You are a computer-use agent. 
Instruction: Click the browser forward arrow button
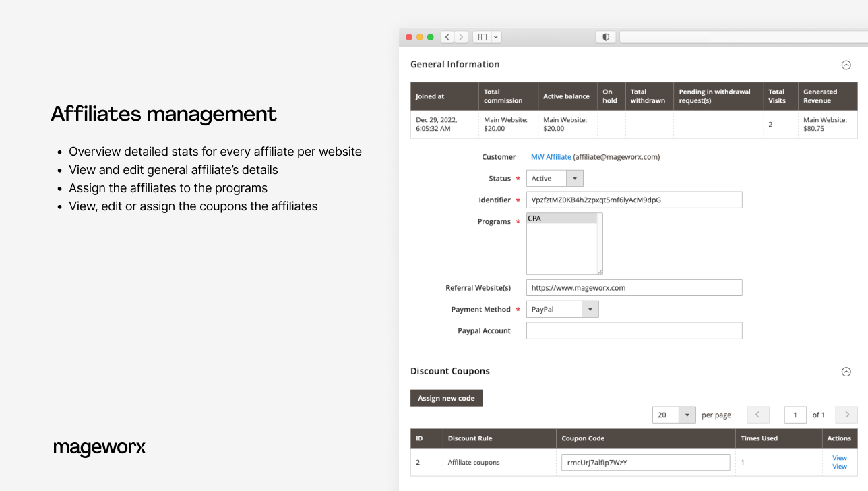click(x=462, y=37)
